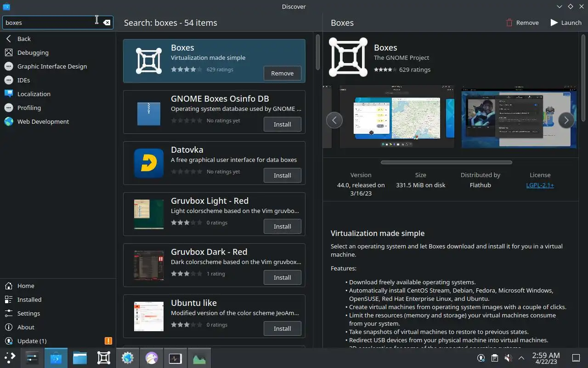Remove Boxes via the header button
Viewport: 588px width, 368px height.
click(x=522, y=23)
